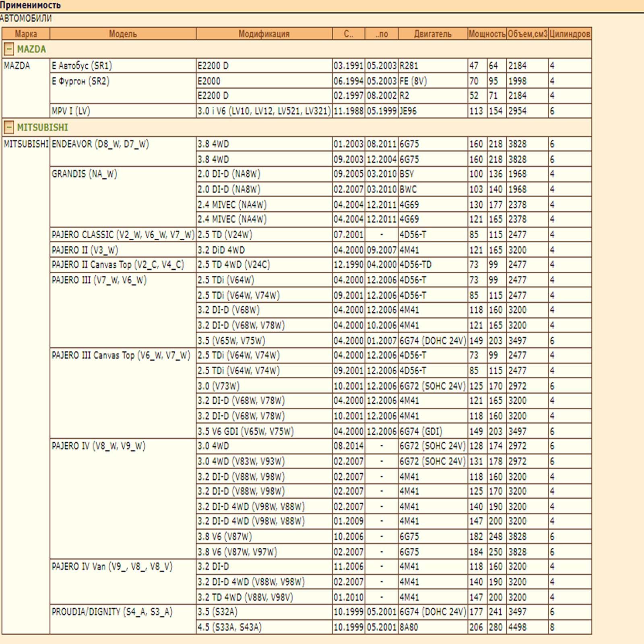Click the Двигатель column header
The image size is (644, 644).
pos(433,34)
